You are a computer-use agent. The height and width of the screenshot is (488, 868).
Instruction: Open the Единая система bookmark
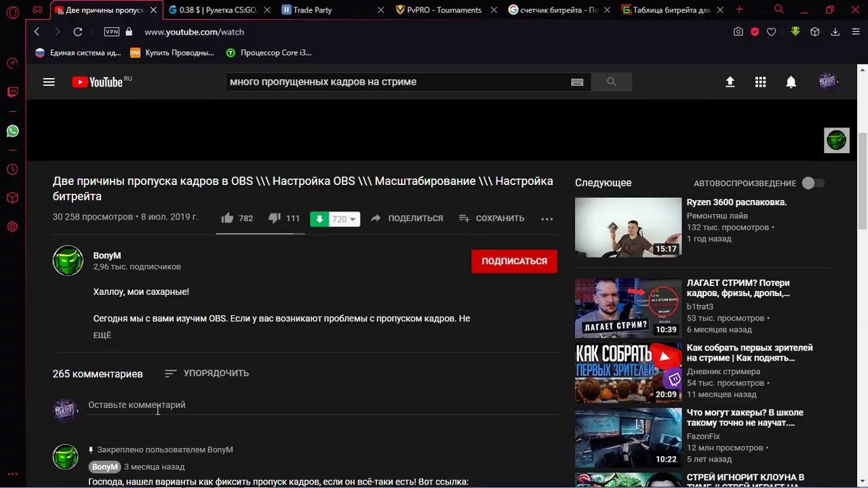coord(78,52)
